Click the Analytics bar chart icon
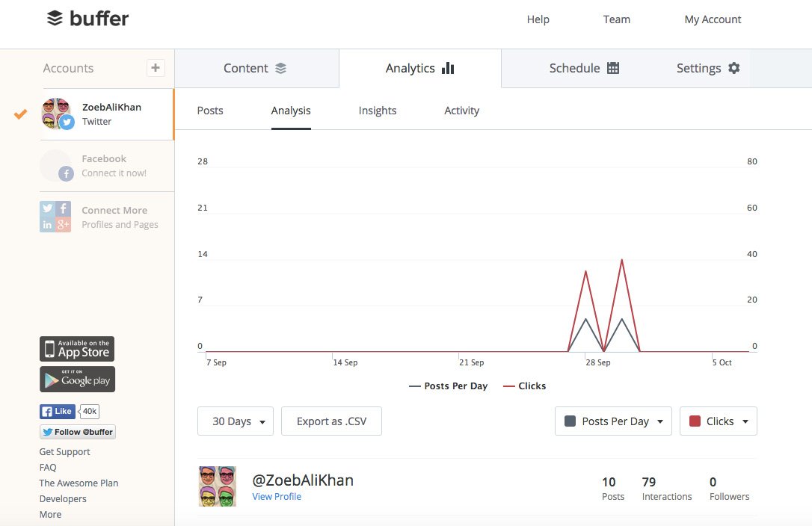812x526 pixels. [x=448, y=68]
